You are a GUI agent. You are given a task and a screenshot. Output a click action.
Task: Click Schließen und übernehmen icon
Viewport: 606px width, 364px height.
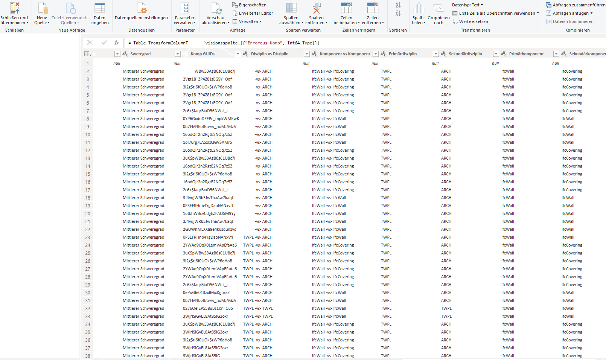[x=14, y=8]
